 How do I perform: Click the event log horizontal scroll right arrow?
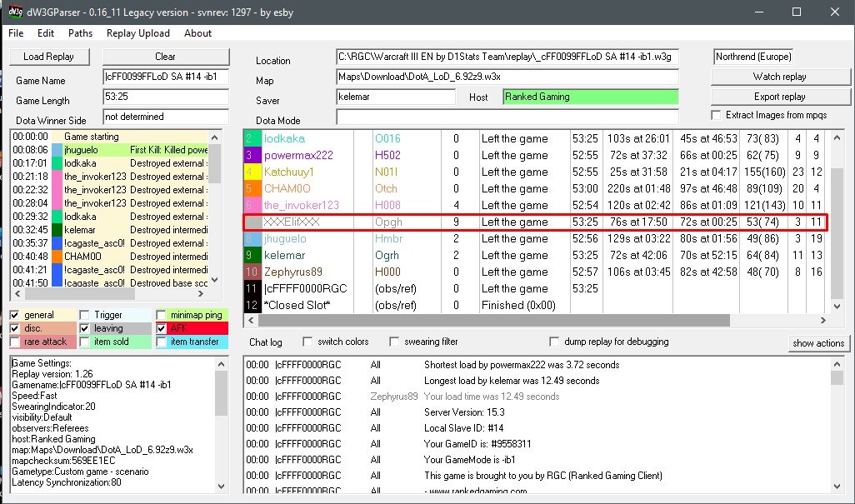(201, 294)
